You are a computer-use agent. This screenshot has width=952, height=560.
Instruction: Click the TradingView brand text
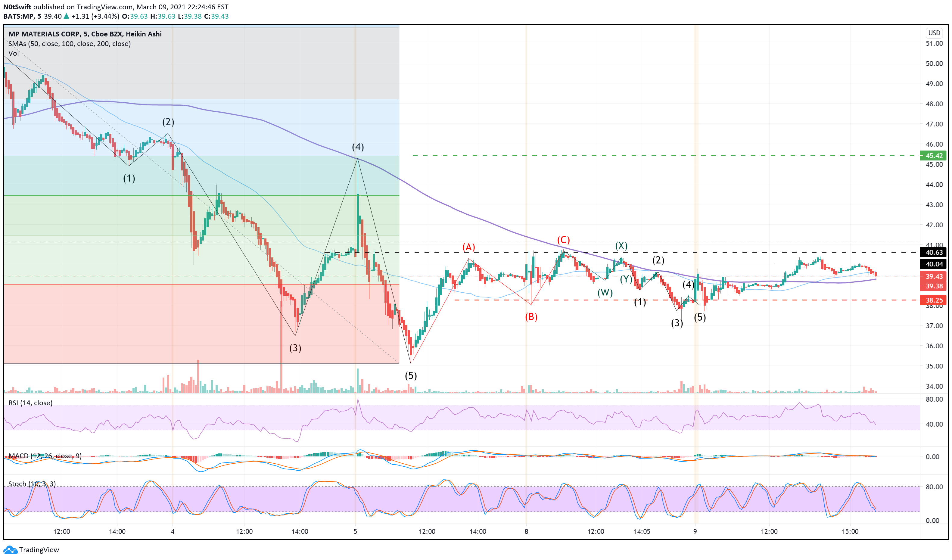point(39,550)
